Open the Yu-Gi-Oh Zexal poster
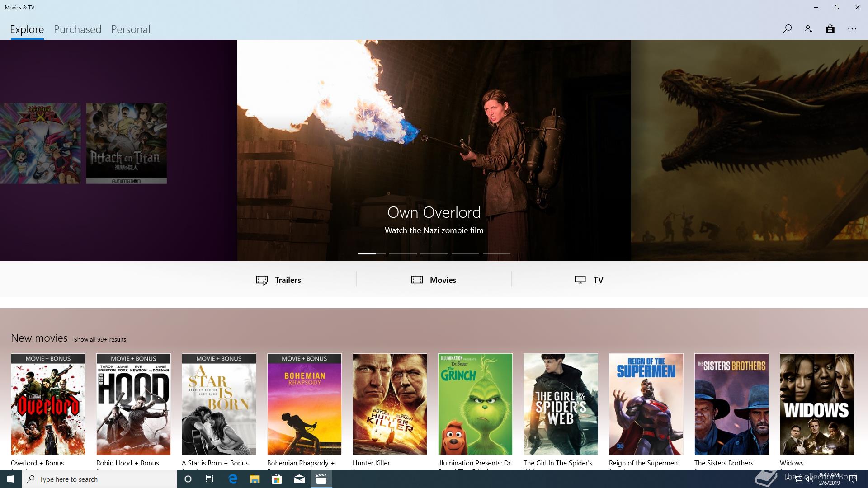The width and height of the screenshot is (868, 488). [x=40, y=143]
